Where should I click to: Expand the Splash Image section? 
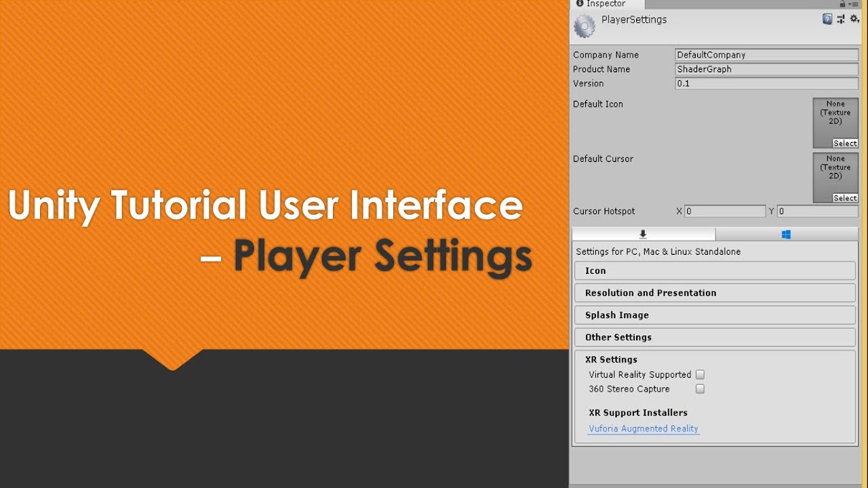coord(715,315)
